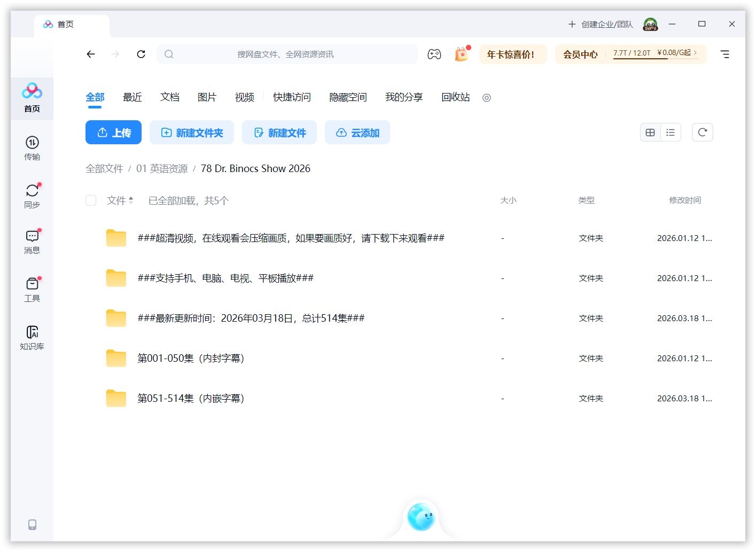Open the 工具 (Tools) sidebar panel

32,289
